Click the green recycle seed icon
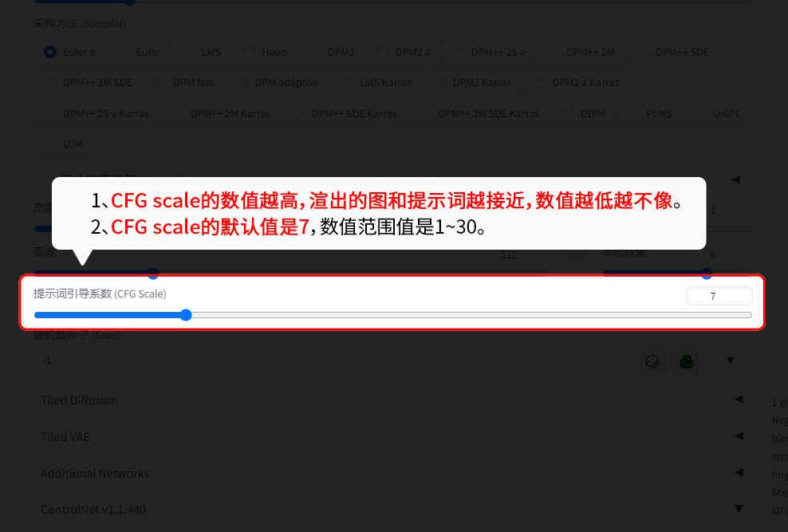The width and height of the screenshot is (788, 532). click(686, 361)
